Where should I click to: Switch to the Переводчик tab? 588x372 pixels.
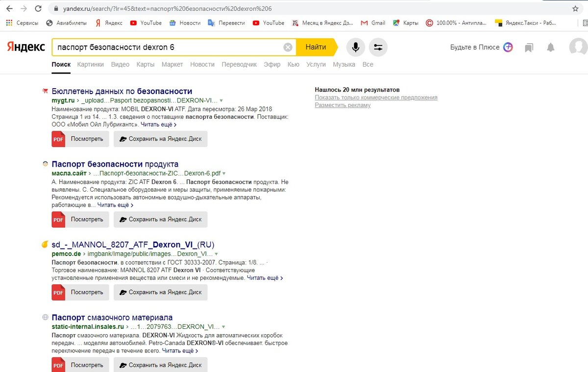[239, 65]
